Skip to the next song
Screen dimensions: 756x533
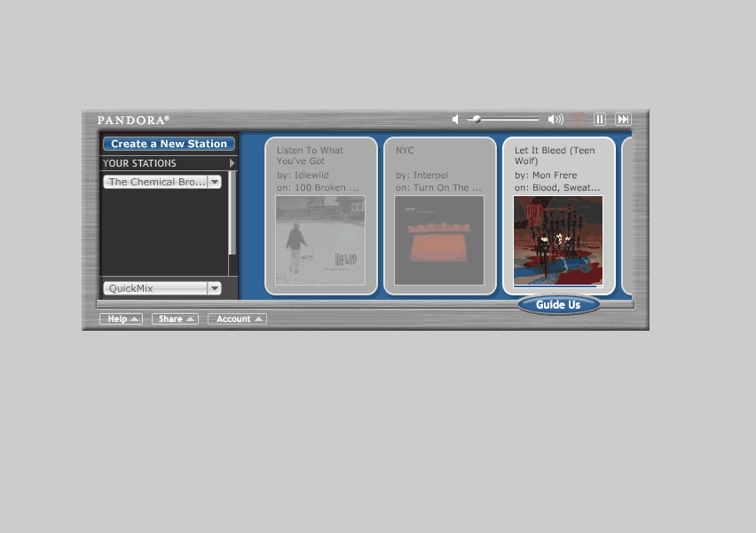[x=623, y=119]
